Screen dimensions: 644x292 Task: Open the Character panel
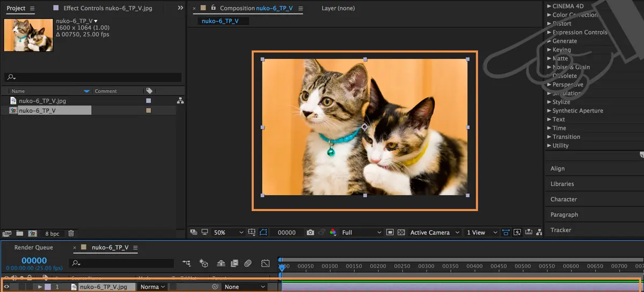point(563,199)
